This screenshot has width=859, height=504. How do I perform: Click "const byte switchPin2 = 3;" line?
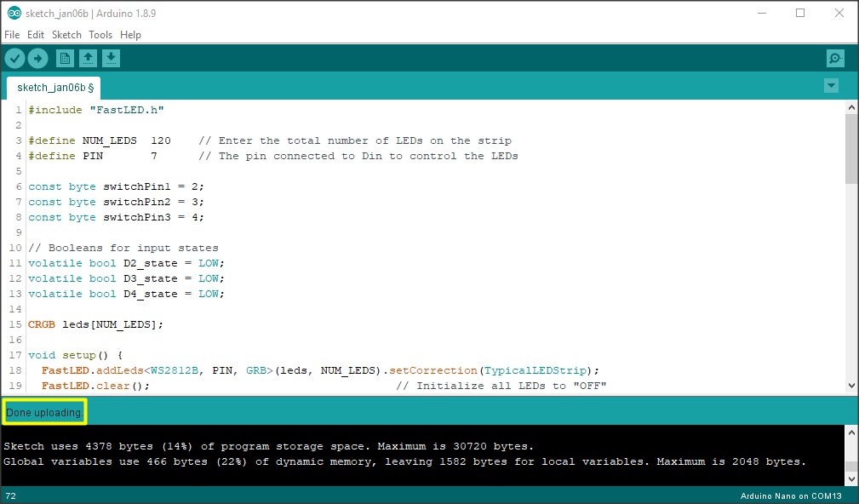(116, 202)
